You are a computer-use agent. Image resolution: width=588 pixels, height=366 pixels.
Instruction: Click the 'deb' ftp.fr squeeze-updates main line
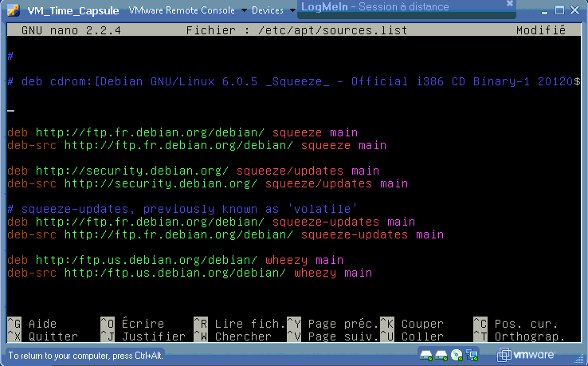tap(211, 222)
